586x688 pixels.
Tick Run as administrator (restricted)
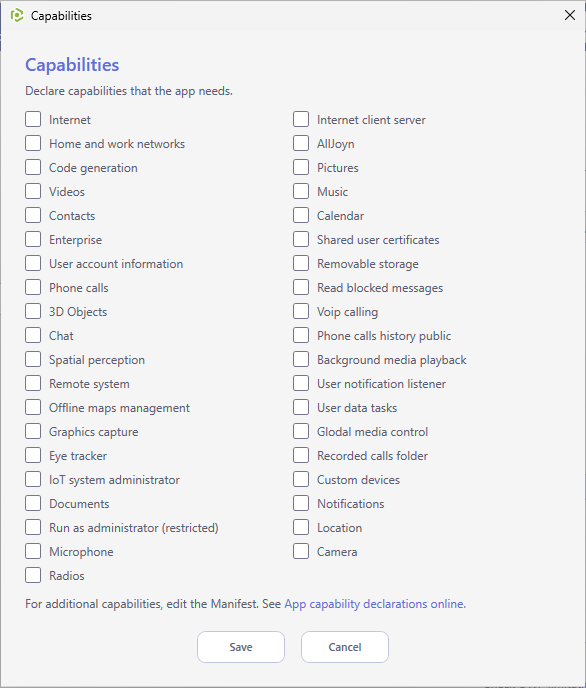(x=33, y=527)
